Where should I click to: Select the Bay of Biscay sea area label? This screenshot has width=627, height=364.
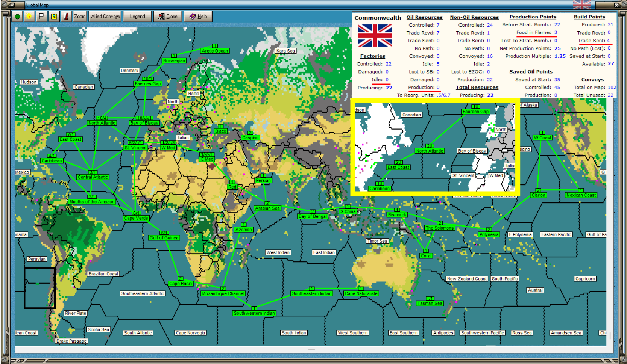(144, 123)
